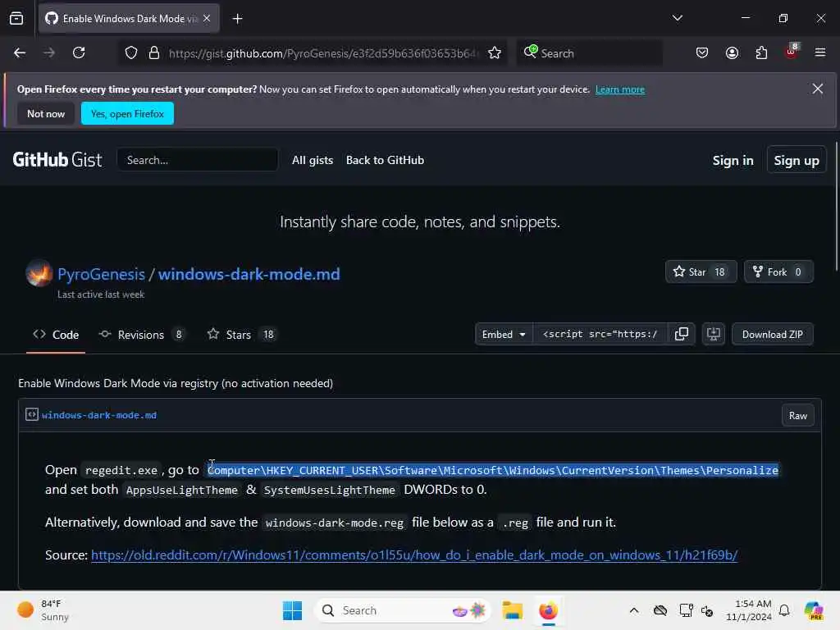Screen dimensions: 840x630
Task: Switch to the Stars tab
Action: click(241, 335)
